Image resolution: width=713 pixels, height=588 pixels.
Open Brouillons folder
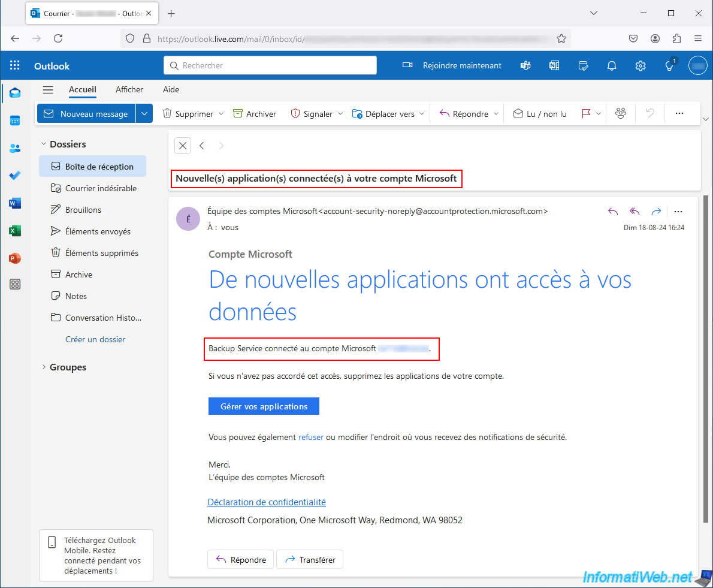coord(92,210)
